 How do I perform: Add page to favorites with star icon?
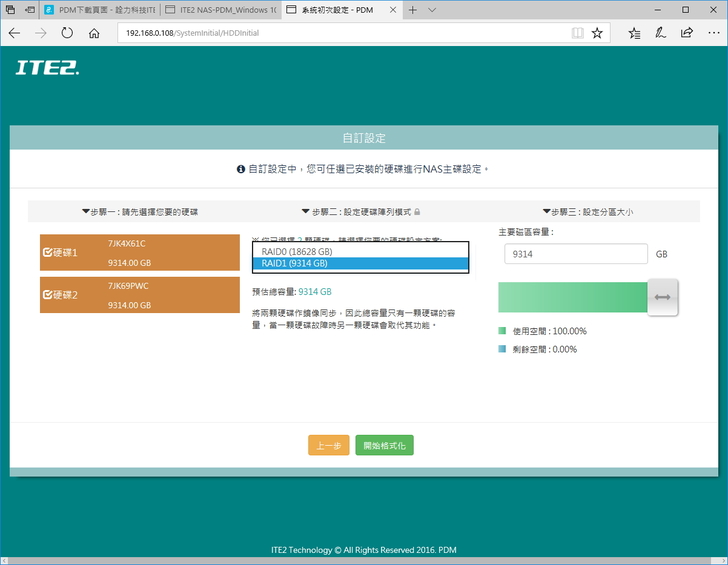click(x=597, y=33)
